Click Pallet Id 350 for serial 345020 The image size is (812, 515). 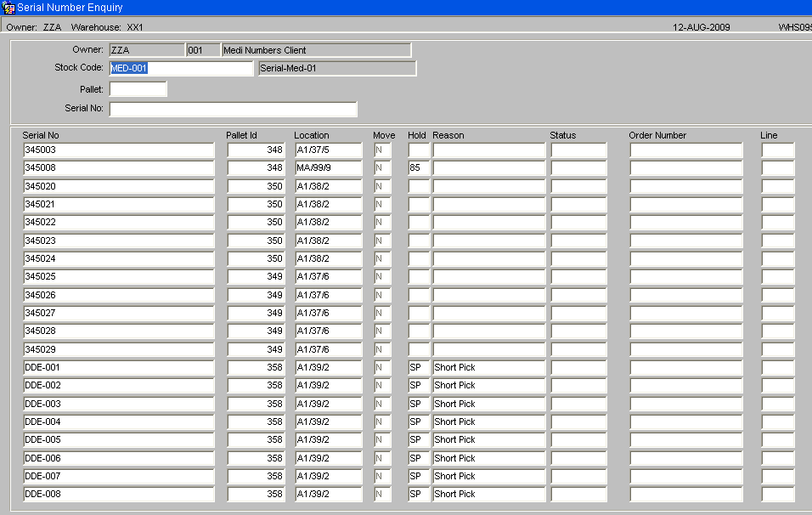[256, 186]
